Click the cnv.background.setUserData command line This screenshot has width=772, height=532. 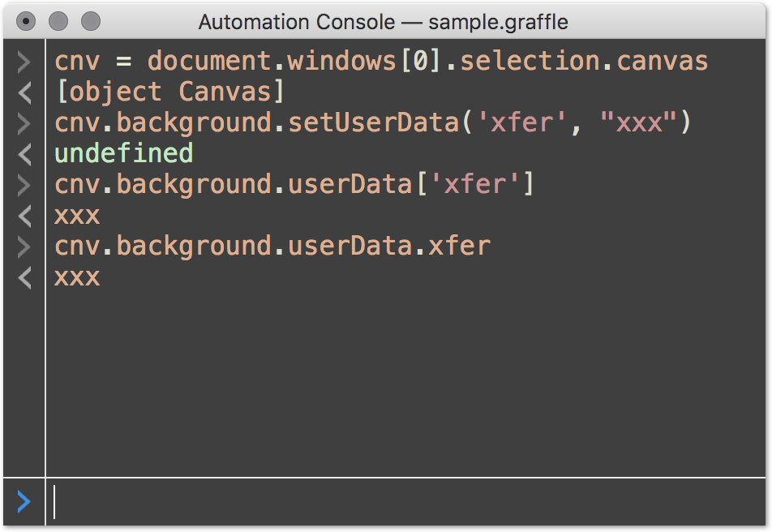click(x=373, y=123)
